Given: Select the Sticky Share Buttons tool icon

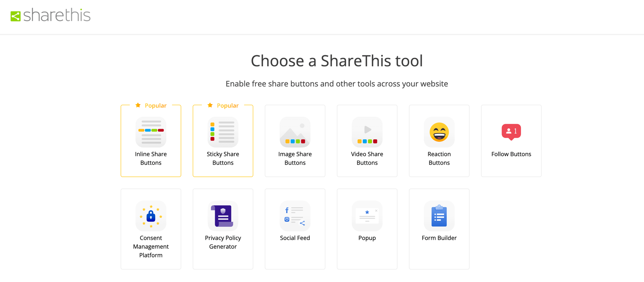Looking at the screenshot, I should point(223,132).
